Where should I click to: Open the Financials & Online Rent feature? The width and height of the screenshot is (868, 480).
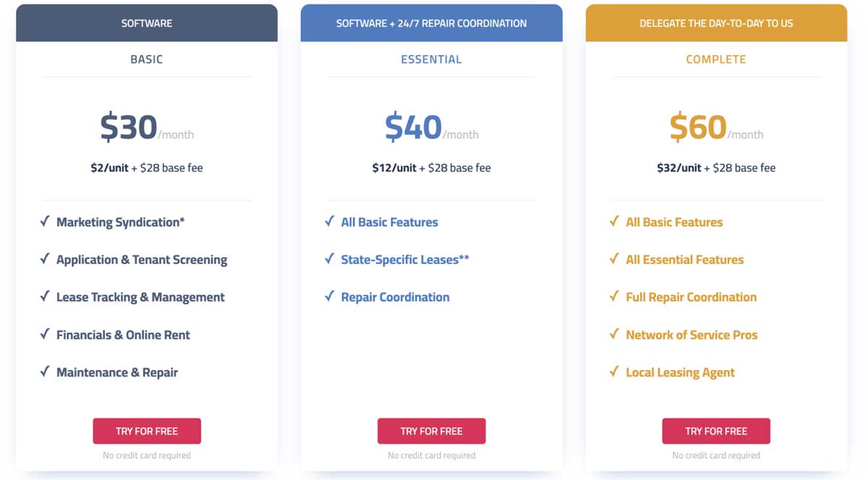123,335
